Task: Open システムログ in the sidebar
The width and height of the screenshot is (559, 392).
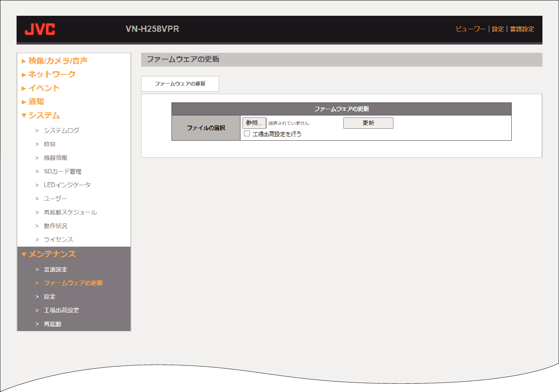Action: 61,130
